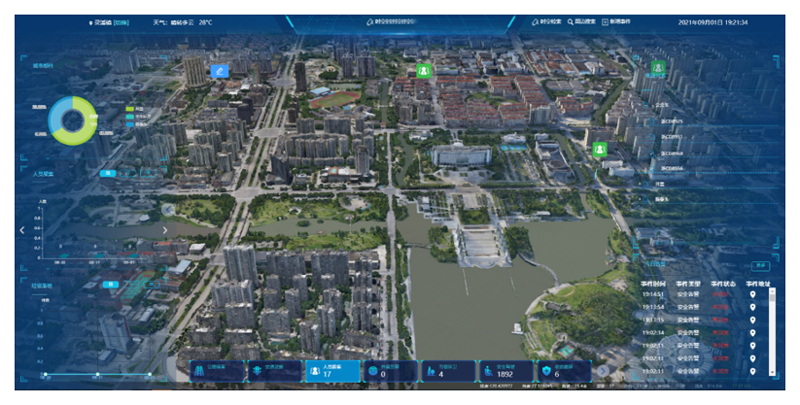Click the 事件时间 column header
The height and width of the screenshot is (405, 800).
(x=654, y=284)
